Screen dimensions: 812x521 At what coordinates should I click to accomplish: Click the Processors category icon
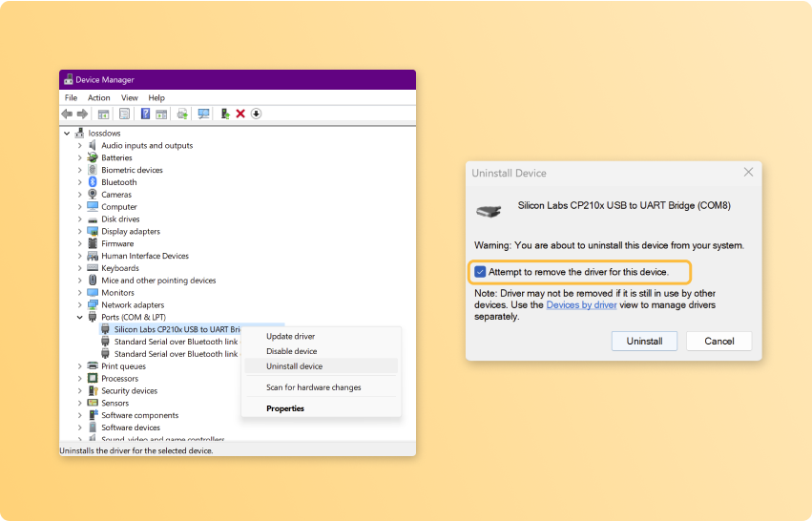(x=93, y=378)
